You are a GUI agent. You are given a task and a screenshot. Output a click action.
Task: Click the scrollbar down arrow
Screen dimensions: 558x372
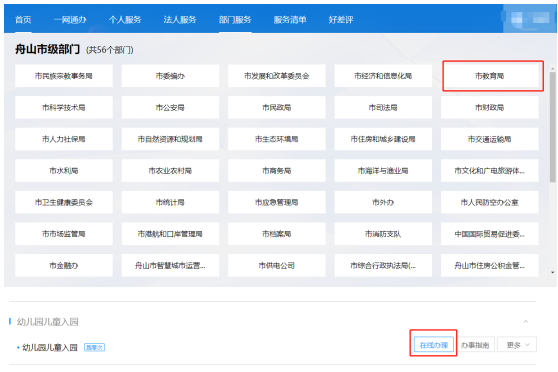[553, 273]
